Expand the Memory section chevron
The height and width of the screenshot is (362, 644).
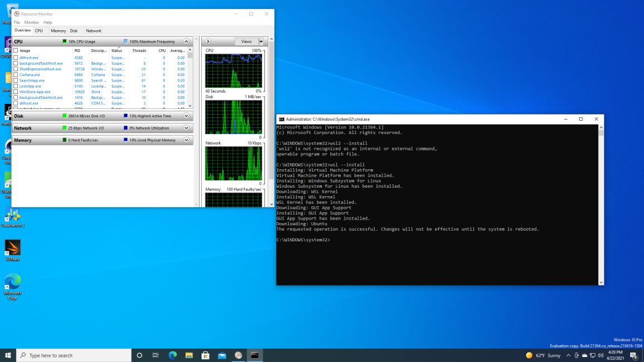tap(186, 140)
